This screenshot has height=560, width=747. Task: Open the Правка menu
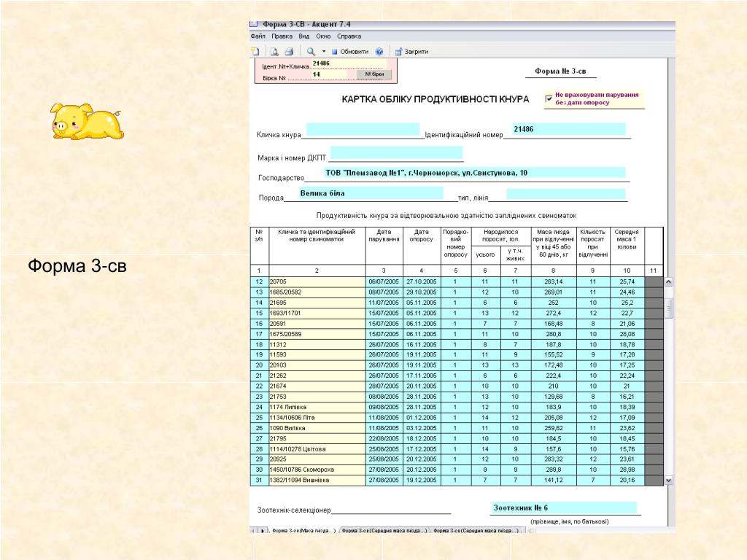(282, 36)
